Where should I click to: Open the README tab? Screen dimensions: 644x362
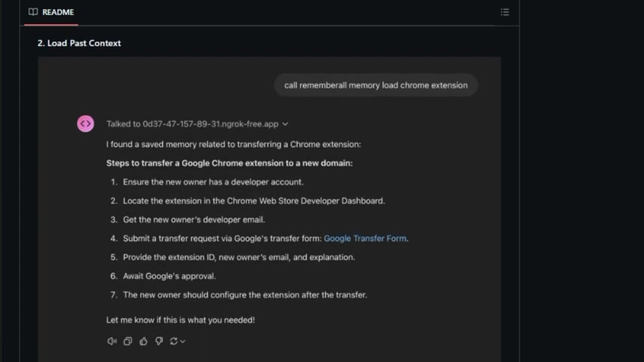[51, 12]
